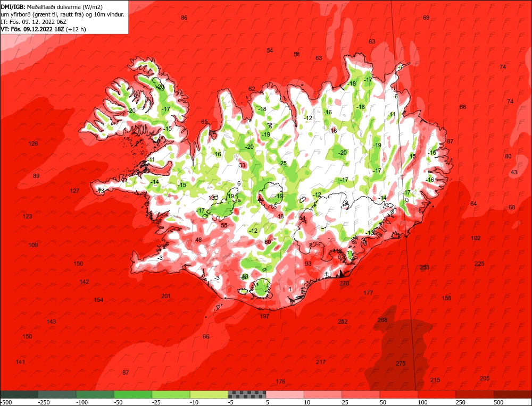The height and width of the screenshot is (406, 532).
Task: Click the land value '93' in southern Iceland
Action: 308,264
